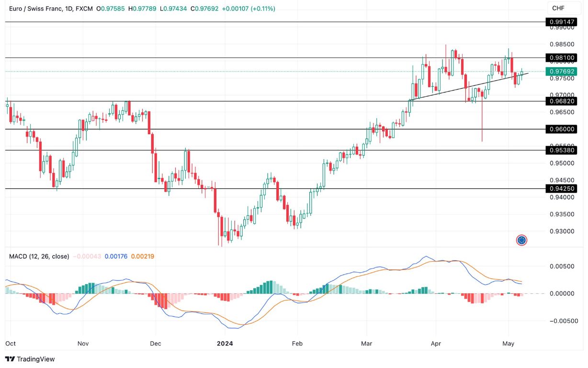The width and height of the screenshot is (588, 368).
Task: Click the 0.99147 resistance price label
Action: click(562, 22)
